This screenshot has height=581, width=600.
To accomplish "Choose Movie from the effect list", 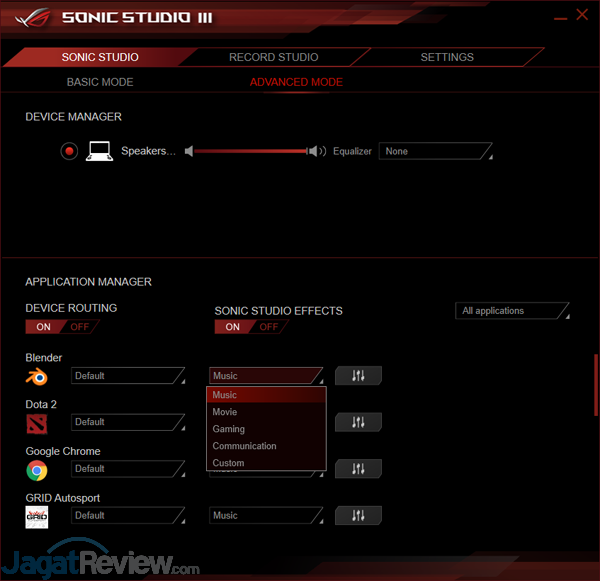I will pos(266,412).
